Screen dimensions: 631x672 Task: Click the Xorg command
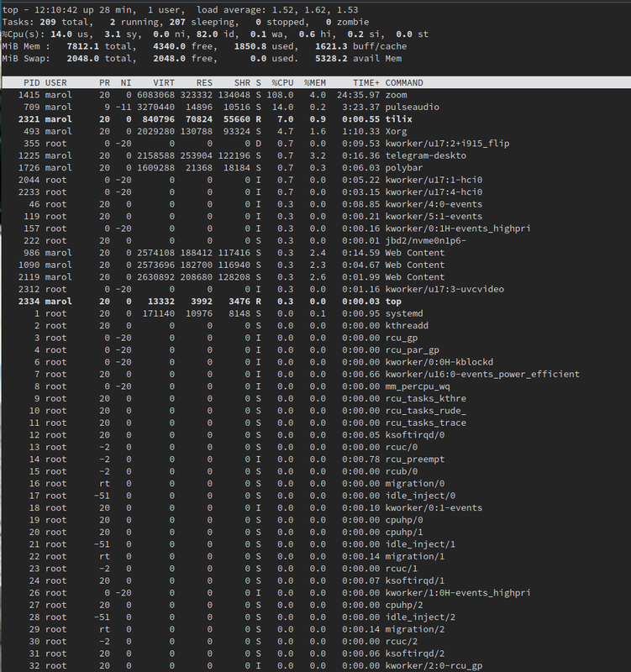[x=396, y=131]
